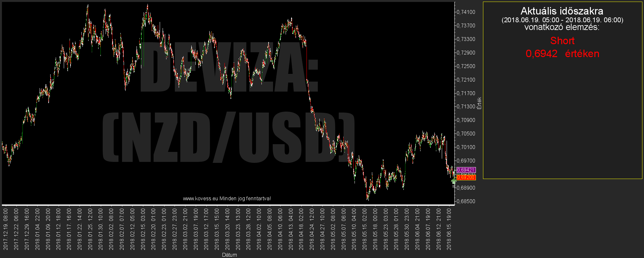This screenshot has height=258, width=644.
Task: Click the Érték axis title
Action: click(479, 103)
